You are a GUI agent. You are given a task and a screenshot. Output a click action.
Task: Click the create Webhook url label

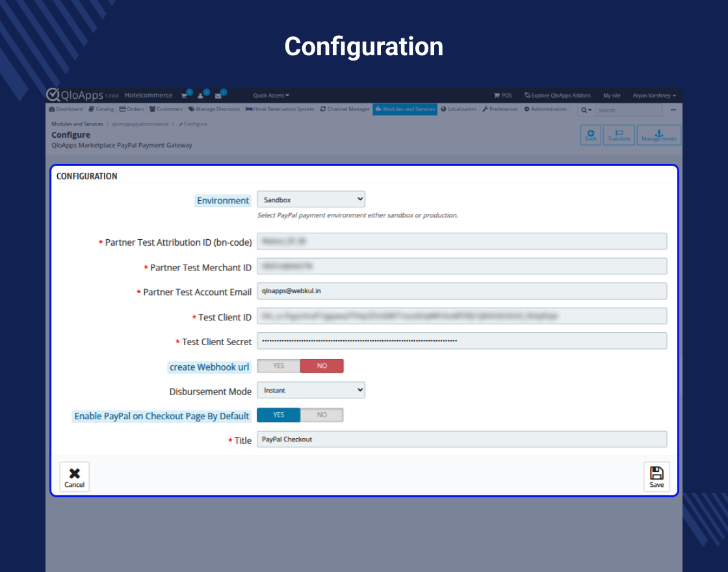point(209,367)
